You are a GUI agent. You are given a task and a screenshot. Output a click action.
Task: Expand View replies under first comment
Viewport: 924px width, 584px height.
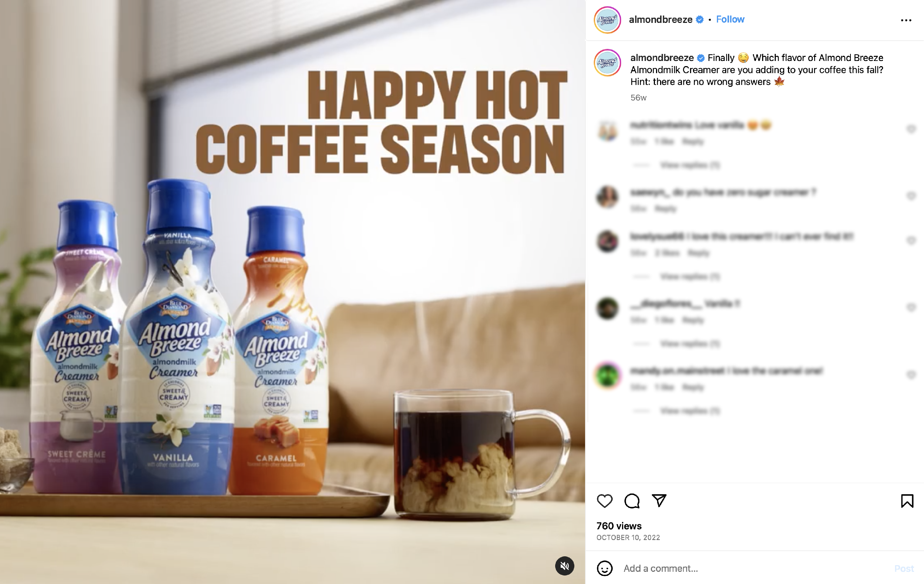coord(690,165)
